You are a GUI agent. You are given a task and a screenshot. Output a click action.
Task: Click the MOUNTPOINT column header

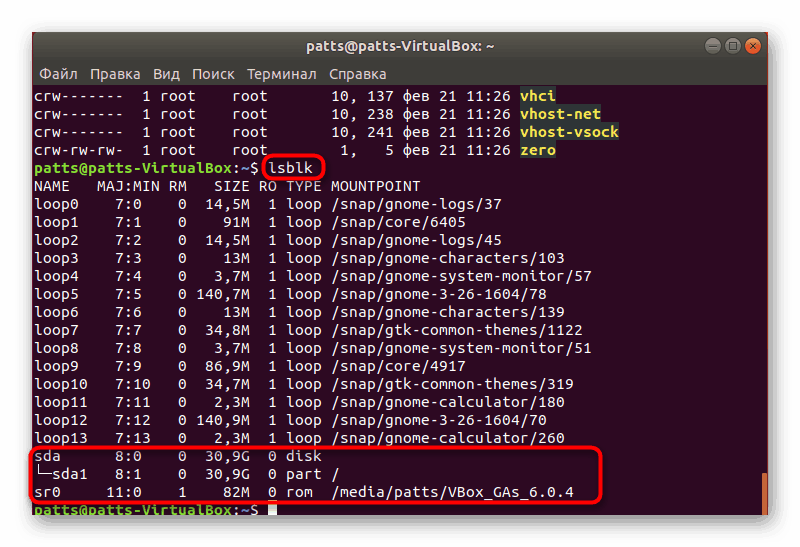(x=376, y=186)
